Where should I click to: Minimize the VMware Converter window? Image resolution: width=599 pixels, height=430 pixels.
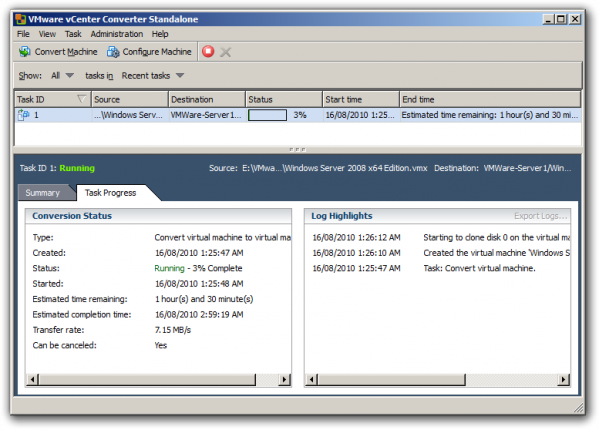point(549,19)
